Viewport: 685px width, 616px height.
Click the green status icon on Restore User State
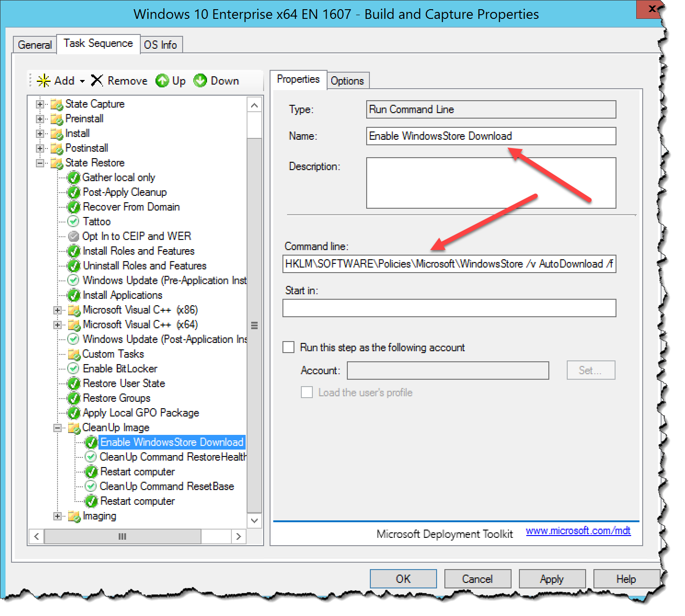click(74, 383)
